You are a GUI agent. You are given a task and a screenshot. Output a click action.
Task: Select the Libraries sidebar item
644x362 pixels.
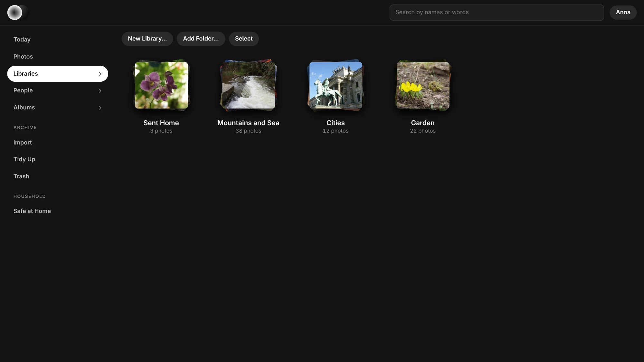(58, 74)
